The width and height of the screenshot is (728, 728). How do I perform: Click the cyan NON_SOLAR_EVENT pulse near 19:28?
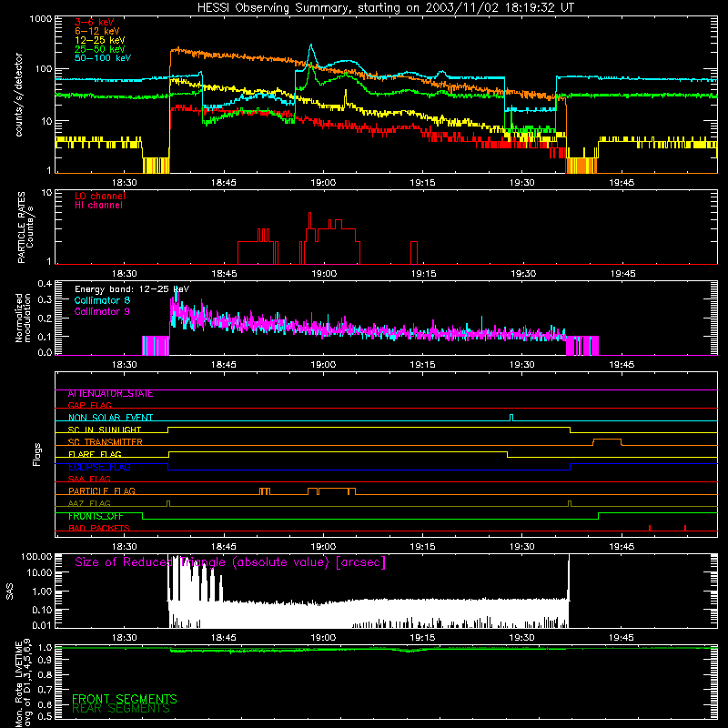[x=511, y=418]
